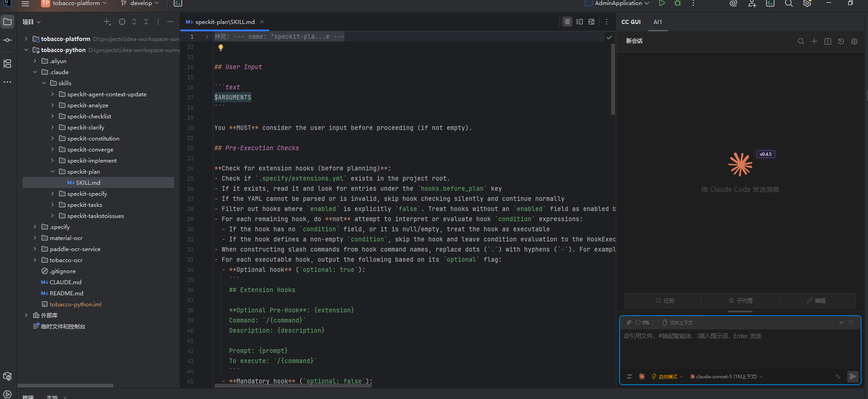This screenshot has width=868, height=399.
Task: Search conversations in CC GUI panel
Action: tap(801, 41)
